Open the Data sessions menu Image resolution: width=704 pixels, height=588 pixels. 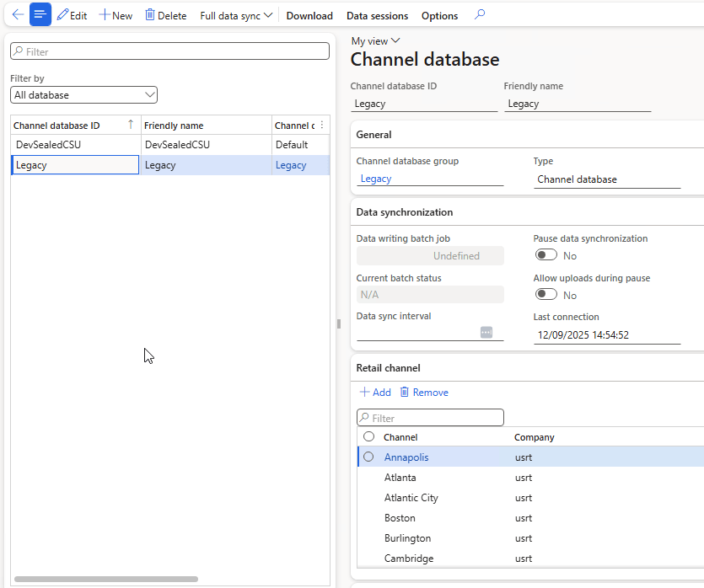click(x=377, y=15)
